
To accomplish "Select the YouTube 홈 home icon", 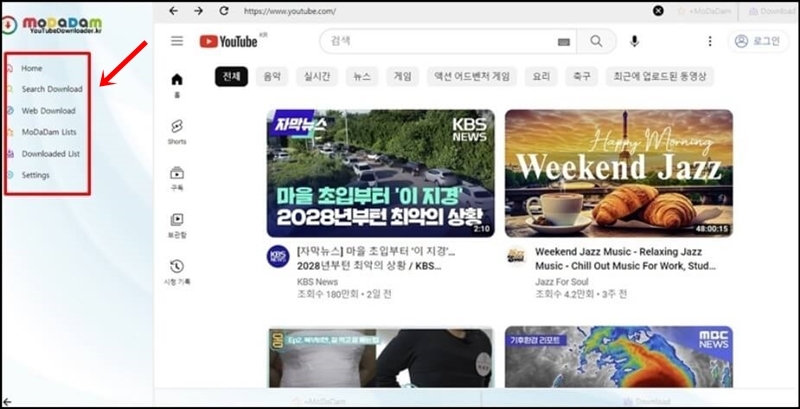I will [x=177, y=85].
